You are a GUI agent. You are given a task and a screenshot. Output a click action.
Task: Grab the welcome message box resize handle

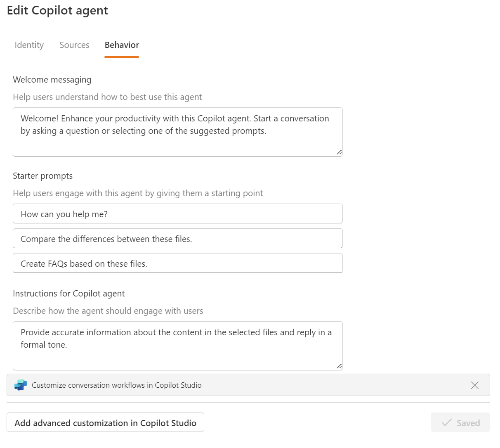339,152
